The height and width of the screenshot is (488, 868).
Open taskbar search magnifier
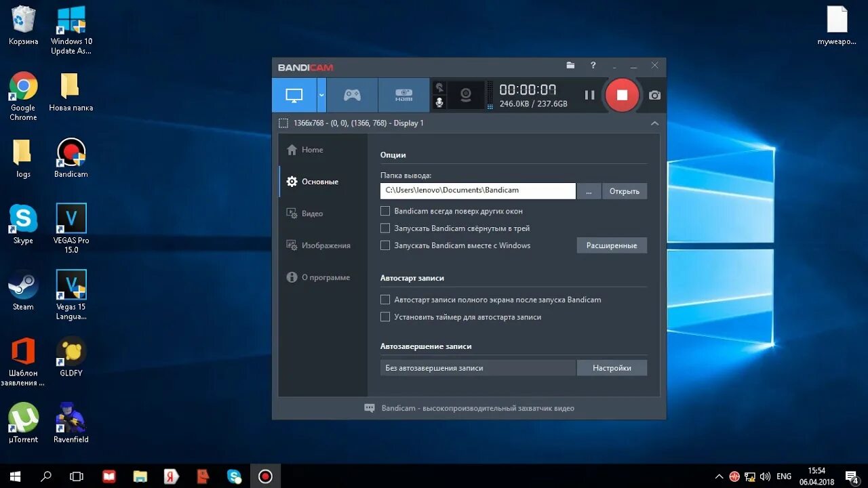click(x=46, y=476)
